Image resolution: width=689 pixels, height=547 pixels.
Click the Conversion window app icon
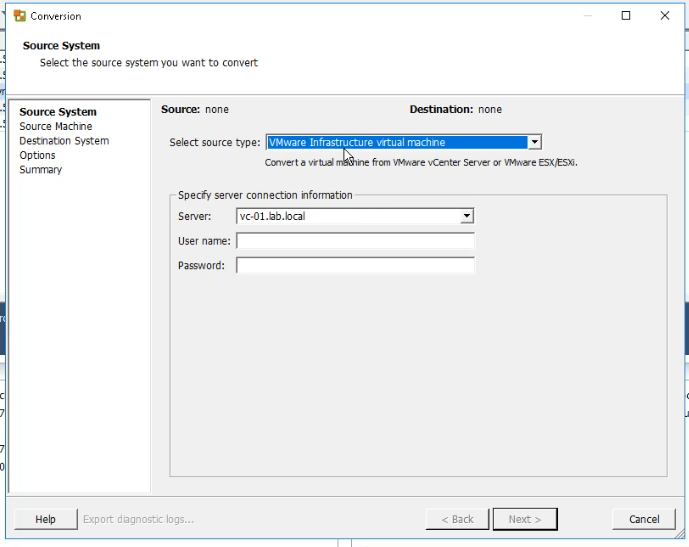pyautogui.click(x=20, y=16)
